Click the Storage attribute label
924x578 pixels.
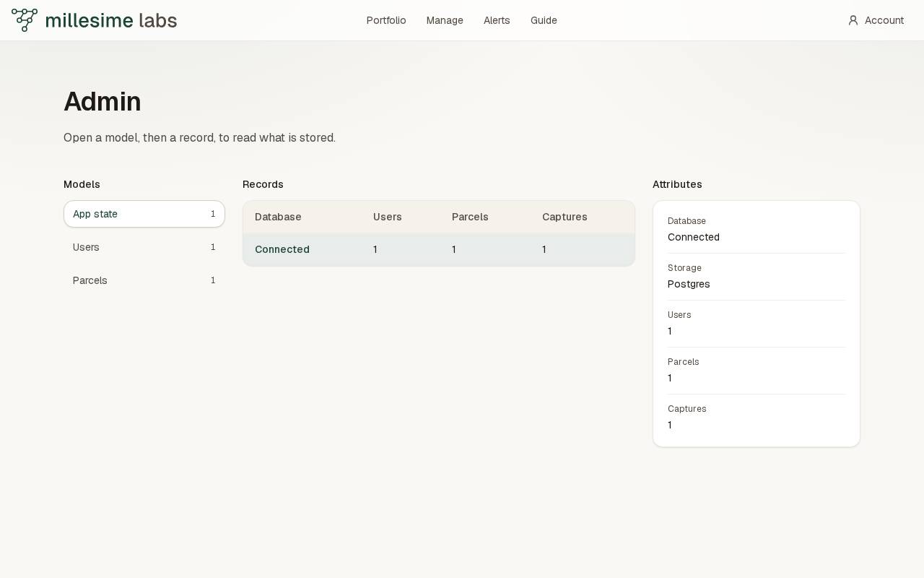684,268
